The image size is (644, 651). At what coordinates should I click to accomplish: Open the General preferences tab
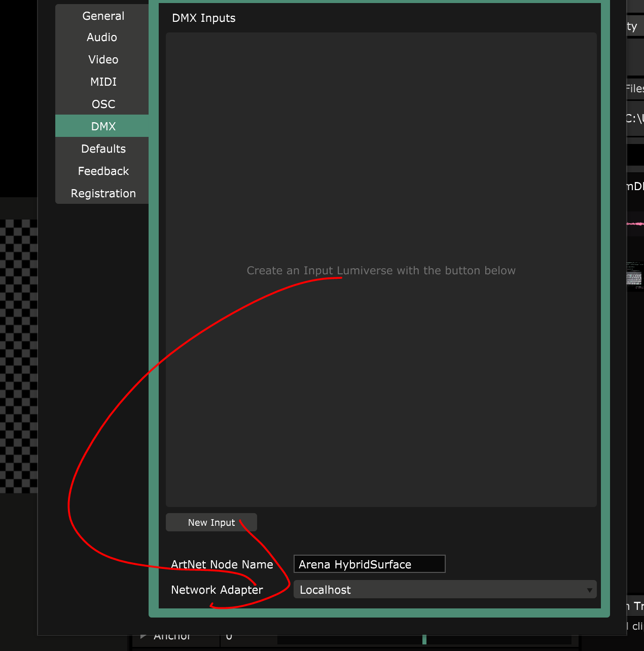[103, 16]
